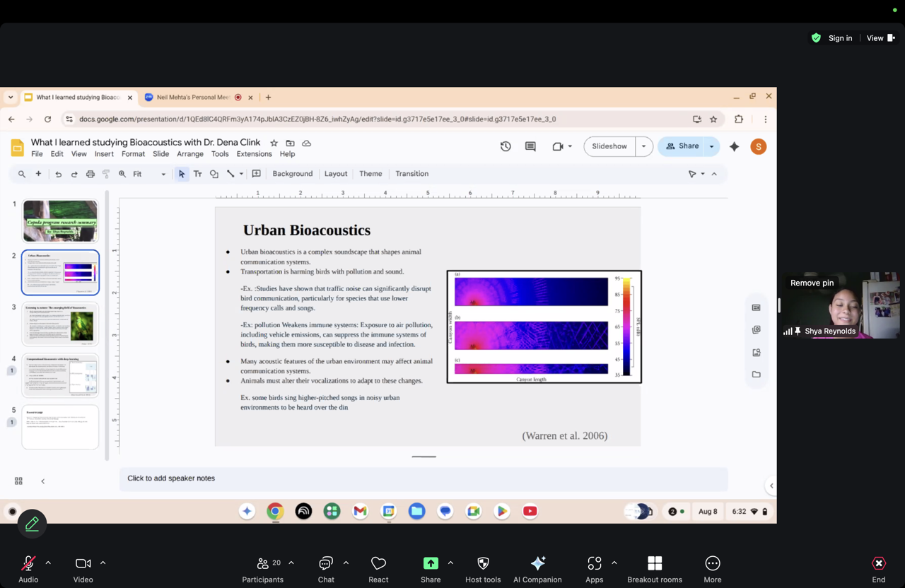Open the Arrange menu

tap(189, 154)
